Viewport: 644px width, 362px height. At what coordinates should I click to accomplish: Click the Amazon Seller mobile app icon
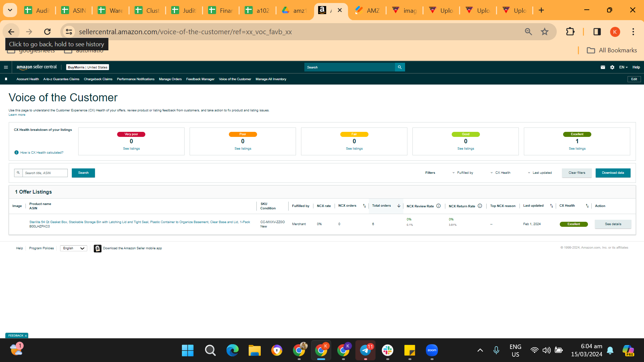97,248
